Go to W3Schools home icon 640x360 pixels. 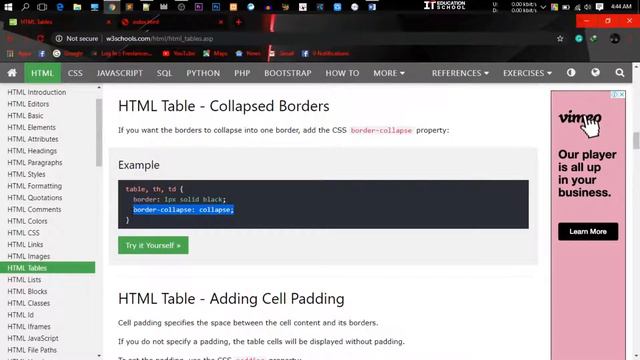[12, 73]
